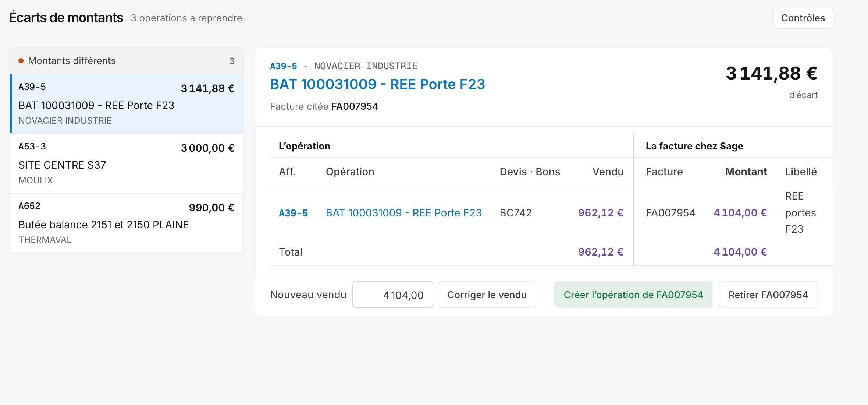868x405 pixels.
Task: Click the 962,12 € value in Total row
Action: (x=601, y=252)
